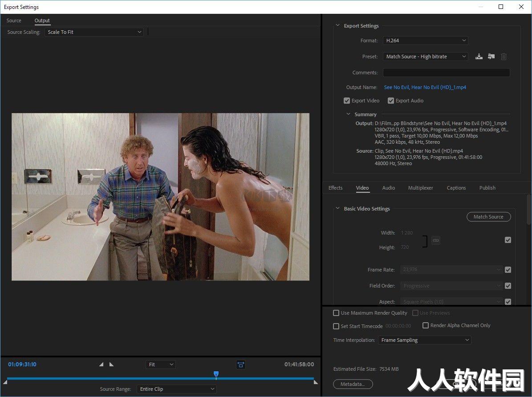Maximize the Export Settings window

[x=501, y=7]
